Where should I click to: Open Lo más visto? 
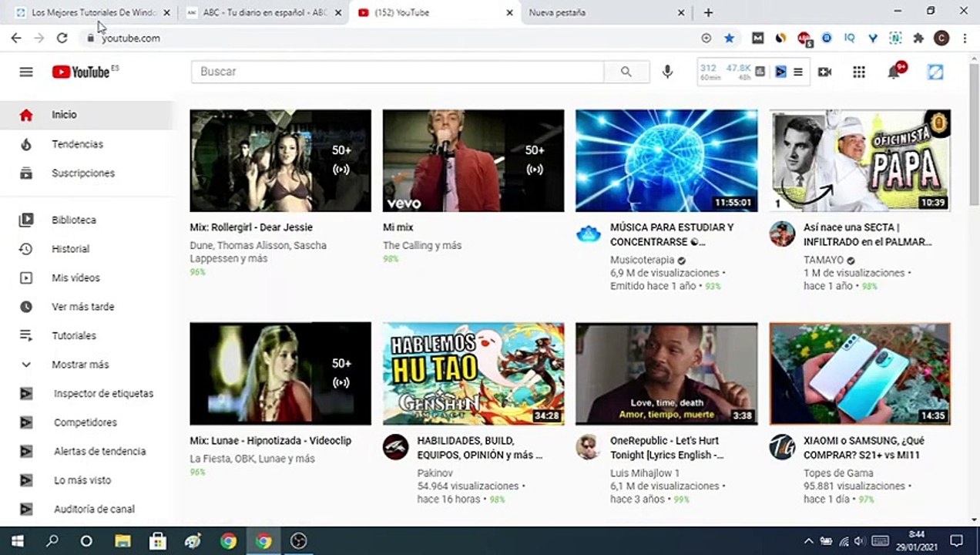87,480
